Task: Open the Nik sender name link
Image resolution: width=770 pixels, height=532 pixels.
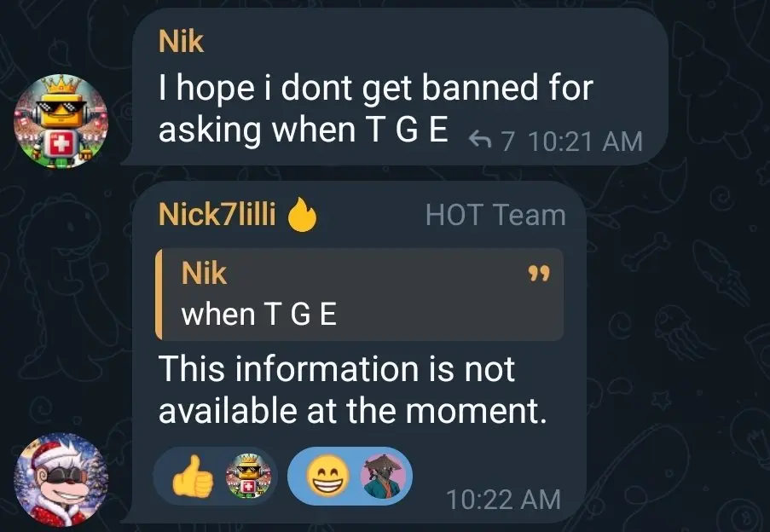Action: (x=181, y=41)
